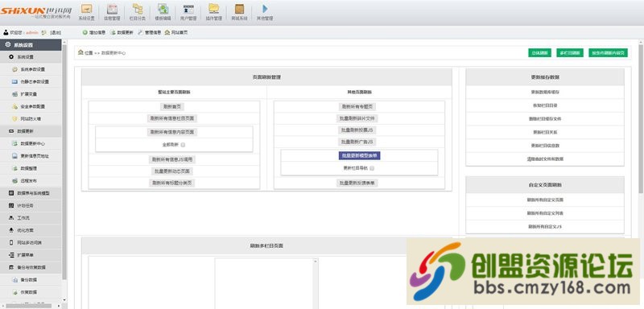Click green 按条件刷新内容页 button
Image resolution: width=644 pixels, height=309 pixels.
tap(608, 53)
